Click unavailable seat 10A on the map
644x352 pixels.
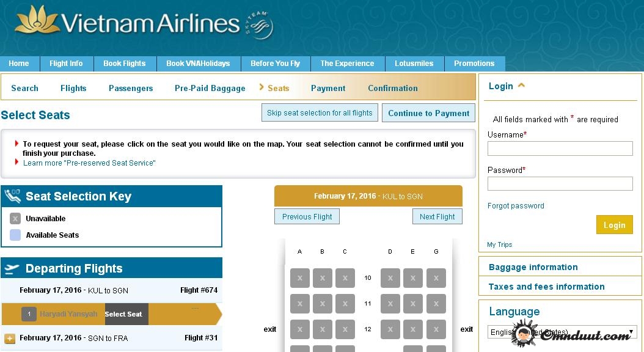(299, 278)
